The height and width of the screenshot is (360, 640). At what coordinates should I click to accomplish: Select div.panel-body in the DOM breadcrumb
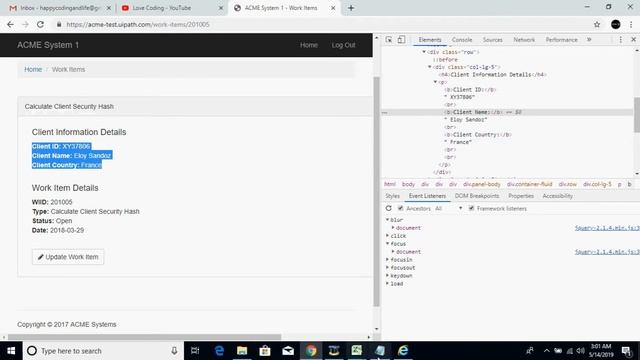coord(482,184)
